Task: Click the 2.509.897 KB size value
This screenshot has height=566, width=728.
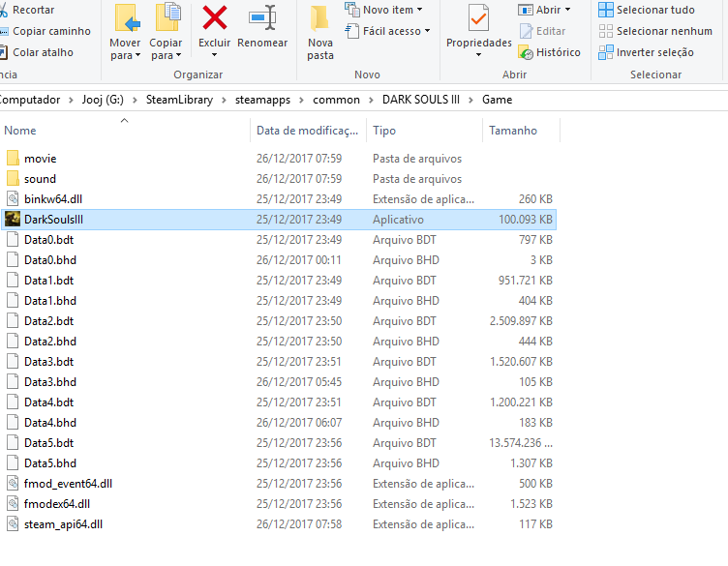Action: click(521, 321)
